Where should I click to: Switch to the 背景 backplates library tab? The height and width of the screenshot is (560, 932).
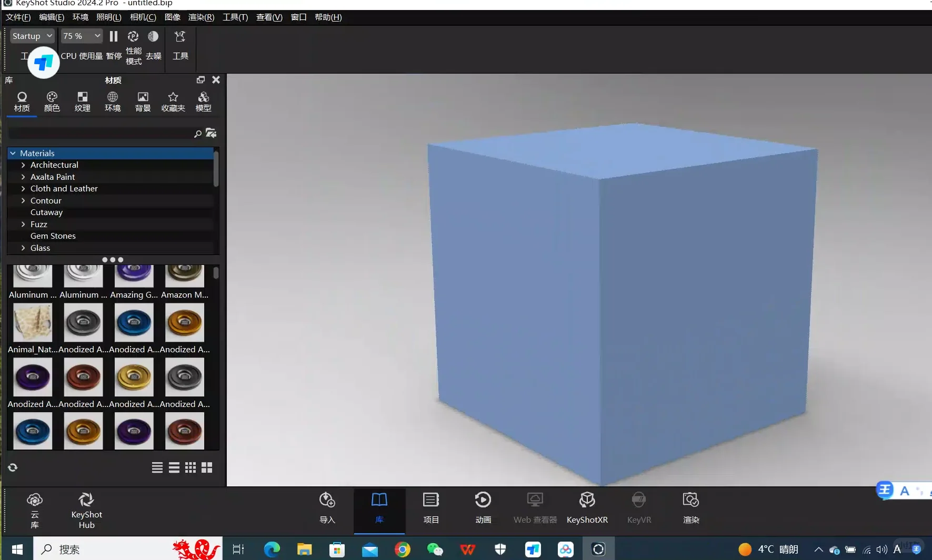click(x=143, y=101)
